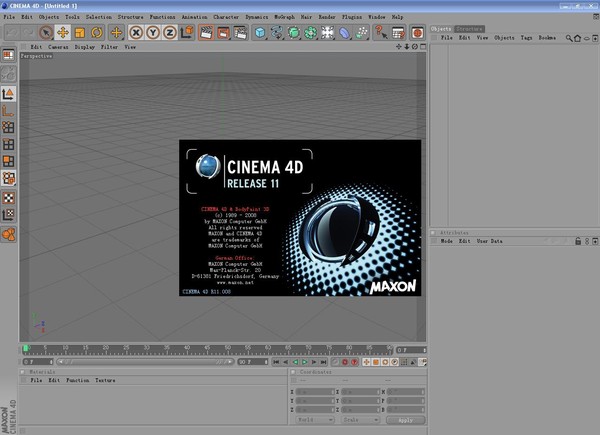Play the animation forwards
600x435 pixels.
pos(305,362)
